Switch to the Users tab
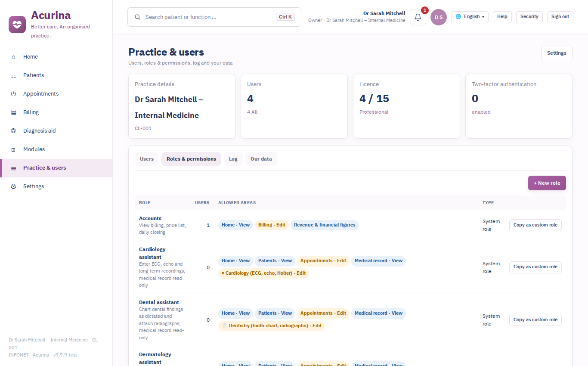 tap(147, 159)
